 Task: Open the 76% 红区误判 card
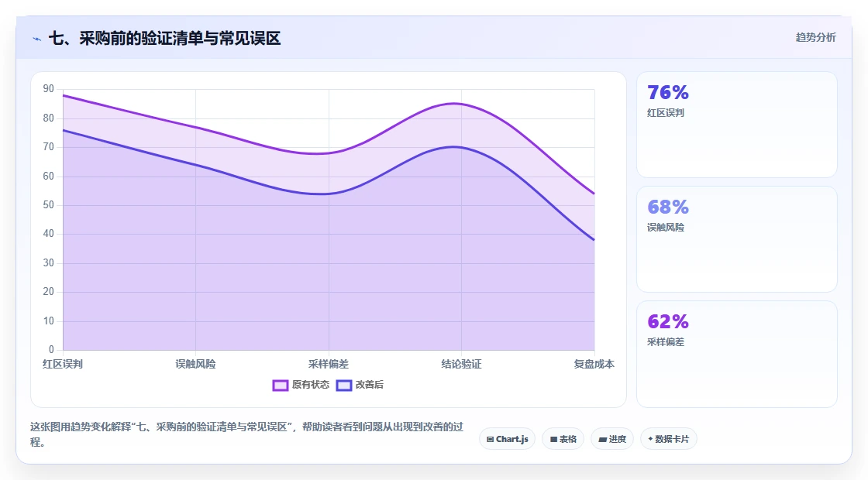tap(737, 125)
